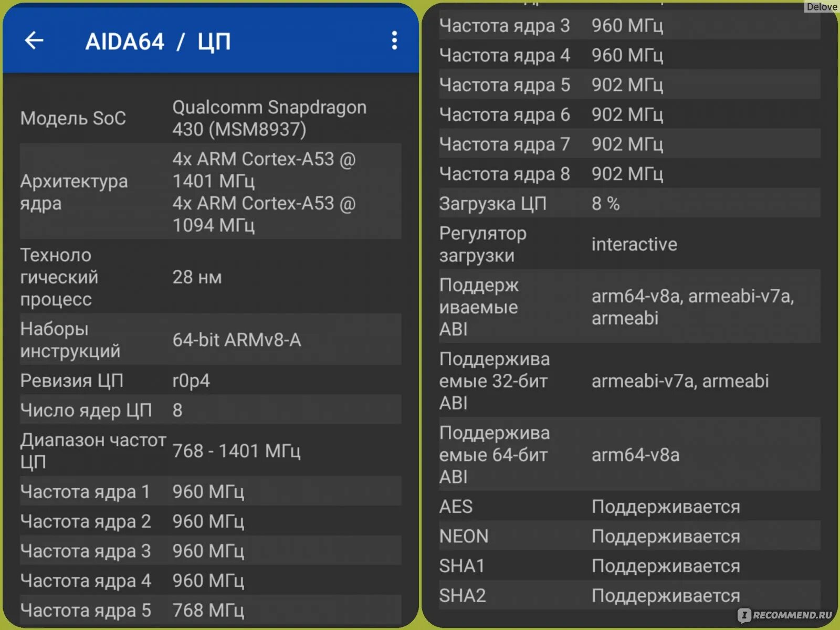
Task: Select 'arm64-v8a, armeabi-v7a, armeabi' value
Action: tap(692, 307)
